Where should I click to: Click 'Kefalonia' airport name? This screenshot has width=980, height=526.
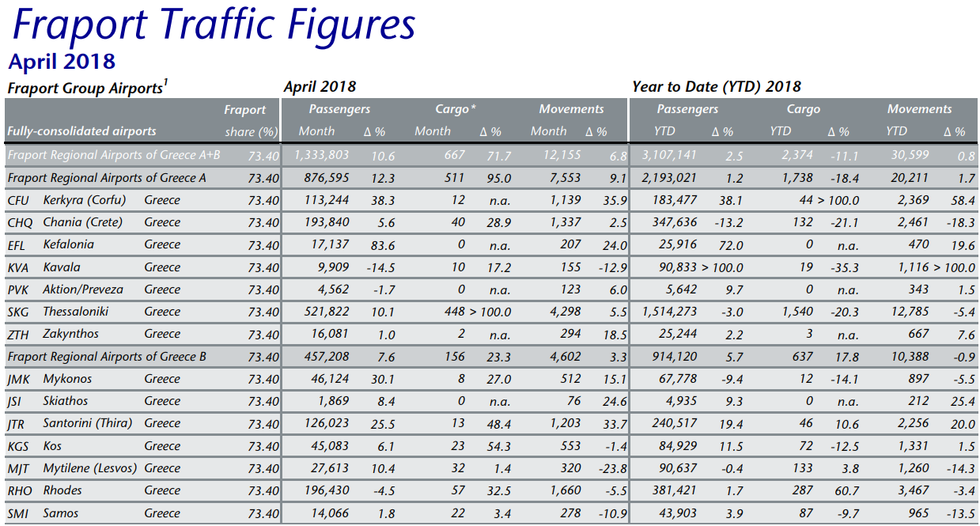[x=68, y=245]
